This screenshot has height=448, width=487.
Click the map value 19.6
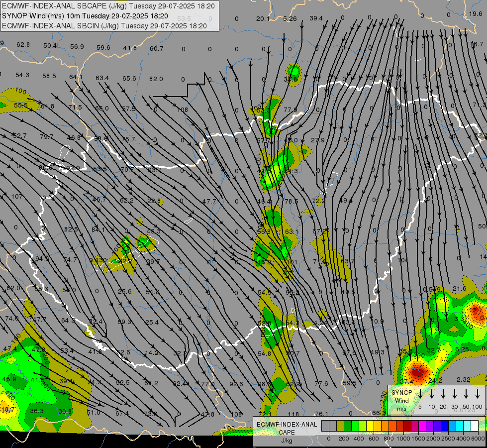pos(476,13)
